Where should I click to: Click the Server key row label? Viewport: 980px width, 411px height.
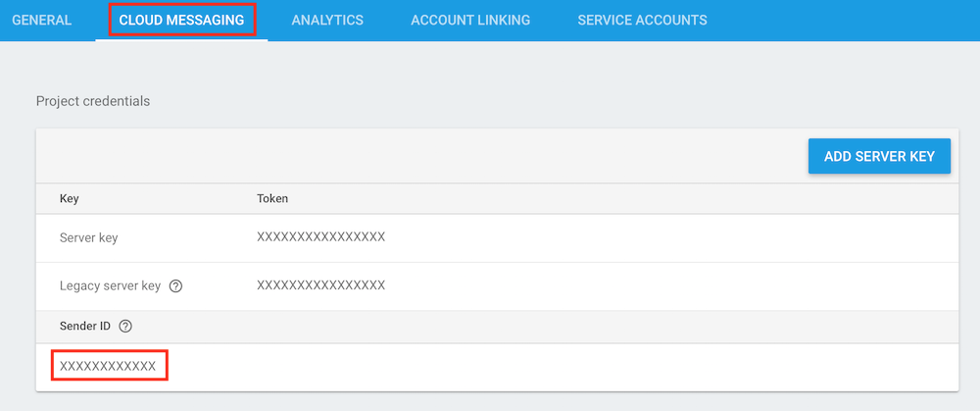coord(88,237)
